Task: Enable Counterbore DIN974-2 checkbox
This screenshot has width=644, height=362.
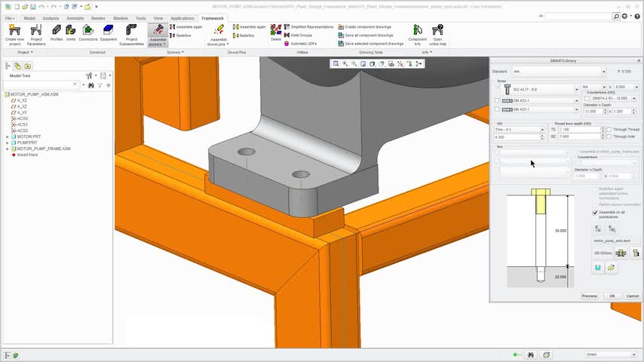Action: [587, 99]
